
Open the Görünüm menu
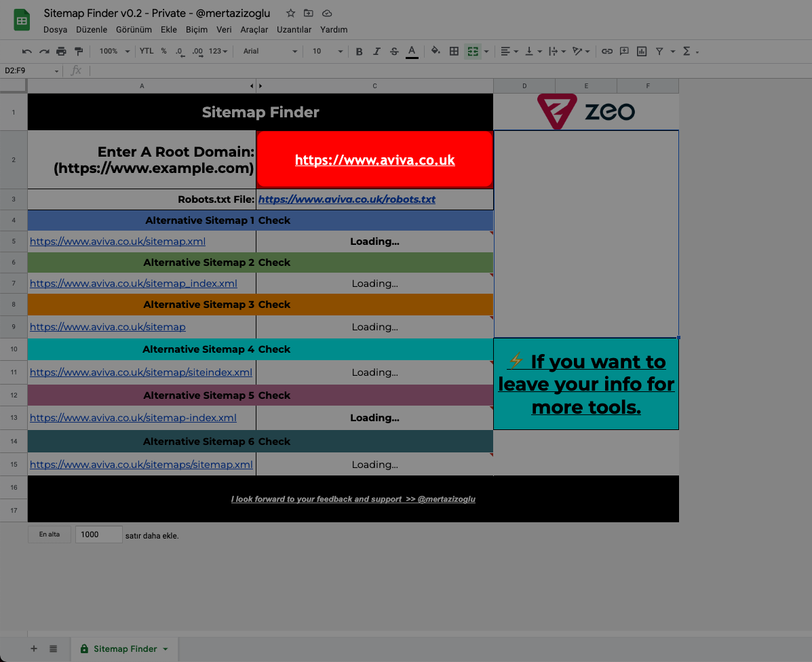tap(134, 29)
